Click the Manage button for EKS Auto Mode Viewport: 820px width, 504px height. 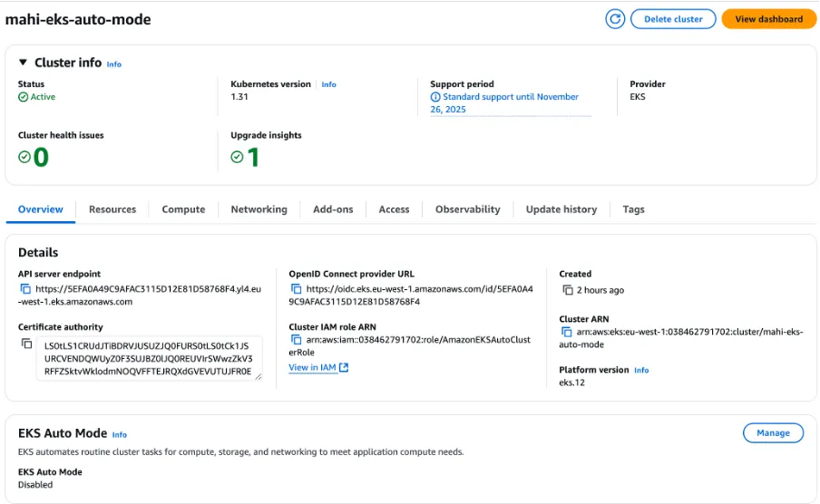[x=773, y=433]
